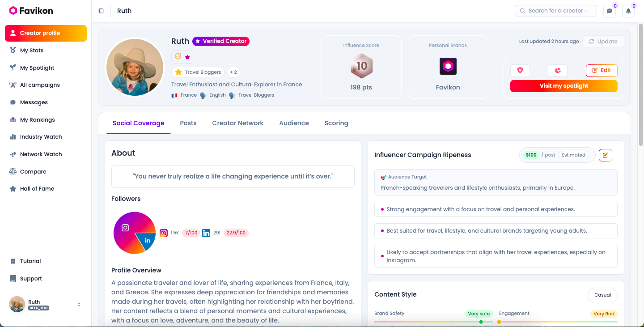Toggle the sidebar collapse icon
Screen dimensions: 644x327
(101, 11)
